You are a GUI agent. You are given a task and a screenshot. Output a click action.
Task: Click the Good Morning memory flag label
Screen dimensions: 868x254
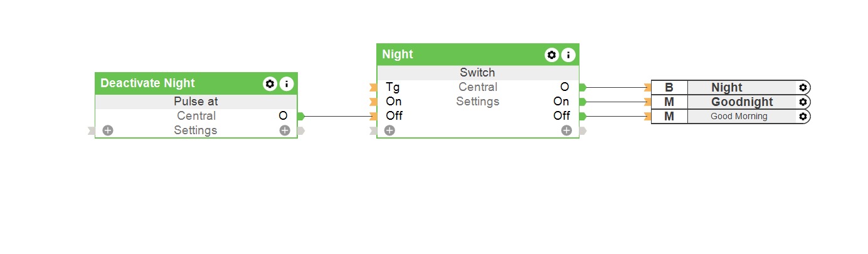click(x=739, y=116)
